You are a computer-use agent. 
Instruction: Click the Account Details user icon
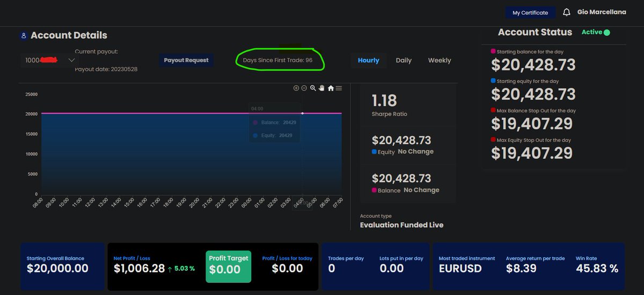24,35
